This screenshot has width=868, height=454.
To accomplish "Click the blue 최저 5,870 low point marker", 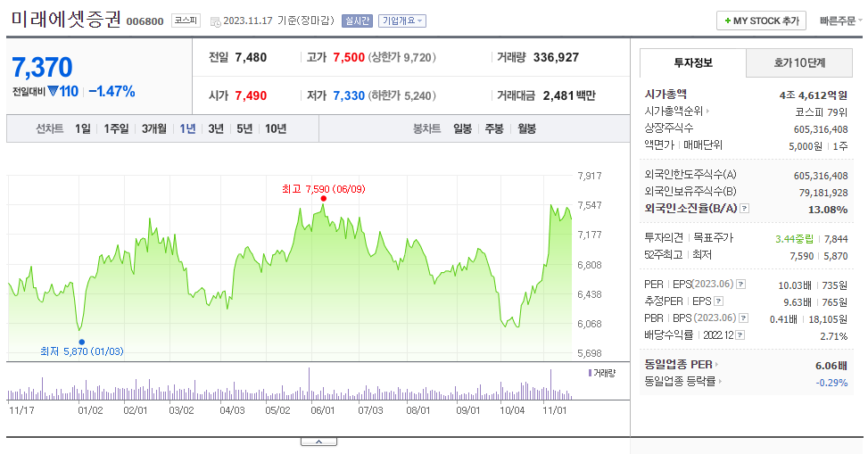I will pos(81,343).
